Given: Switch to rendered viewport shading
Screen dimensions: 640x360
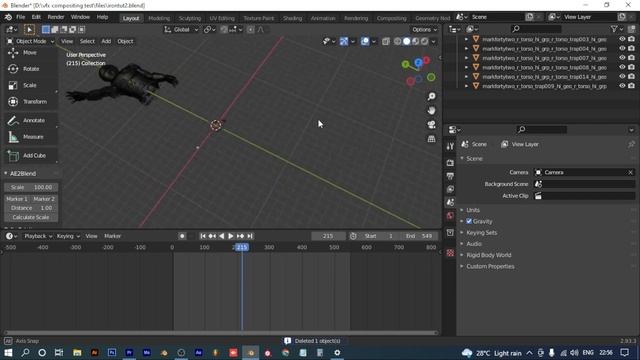Looking at the screenshot, I should tap(424, 41).
